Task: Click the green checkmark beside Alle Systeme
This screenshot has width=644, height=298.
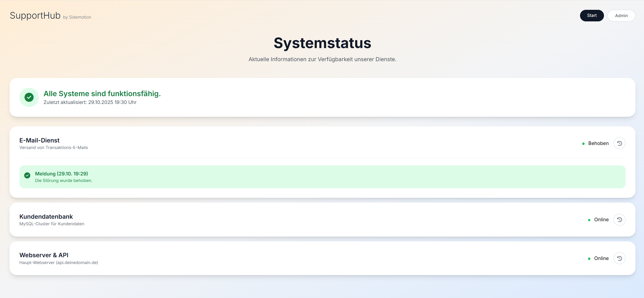Action: pyautogui.click(x=29, y=97)
